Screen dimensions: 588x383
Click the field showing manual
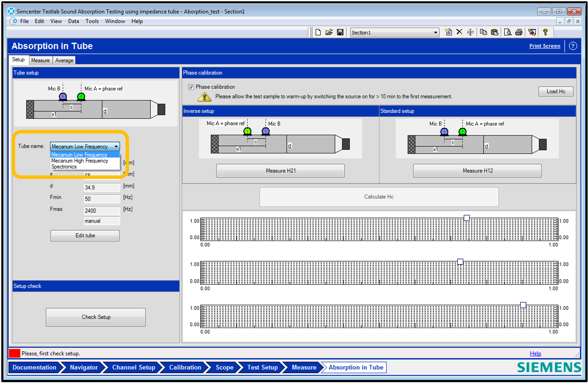coord(102,221)
